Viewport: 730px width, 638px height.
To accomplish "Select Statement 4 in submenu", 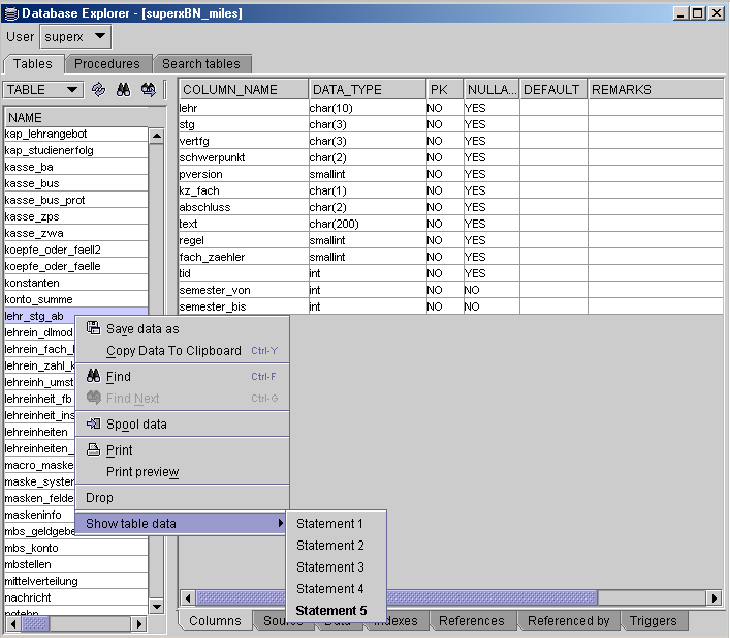I will 336,589.
